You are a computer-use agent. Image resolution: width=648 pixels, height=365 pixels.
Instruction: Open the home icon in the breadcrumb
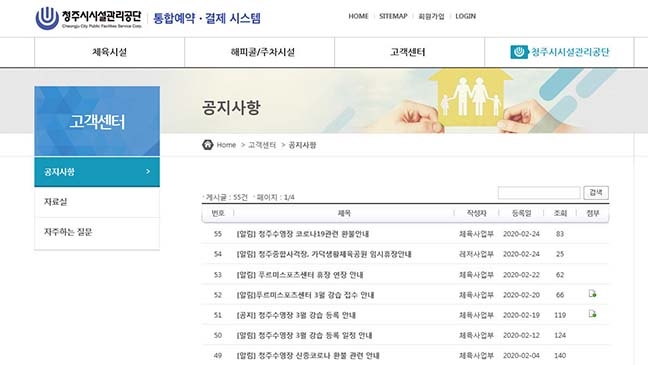click(207, 145)
